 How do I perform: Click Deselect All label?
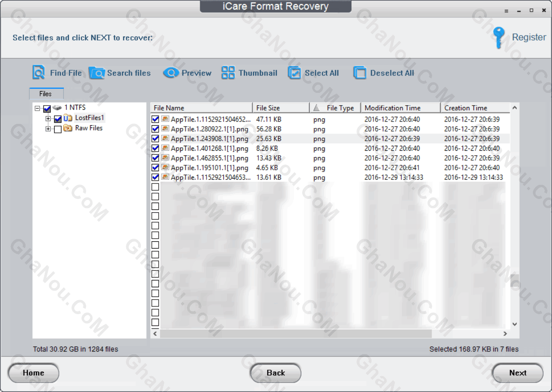tap(392, 73)
